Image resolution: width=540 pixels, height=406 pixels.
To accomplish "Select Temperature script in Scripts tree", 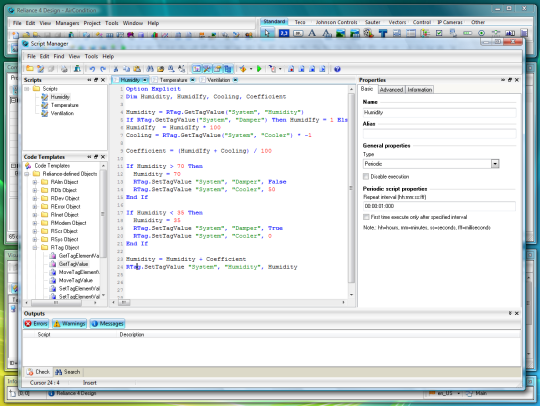I will coord(64,105).
